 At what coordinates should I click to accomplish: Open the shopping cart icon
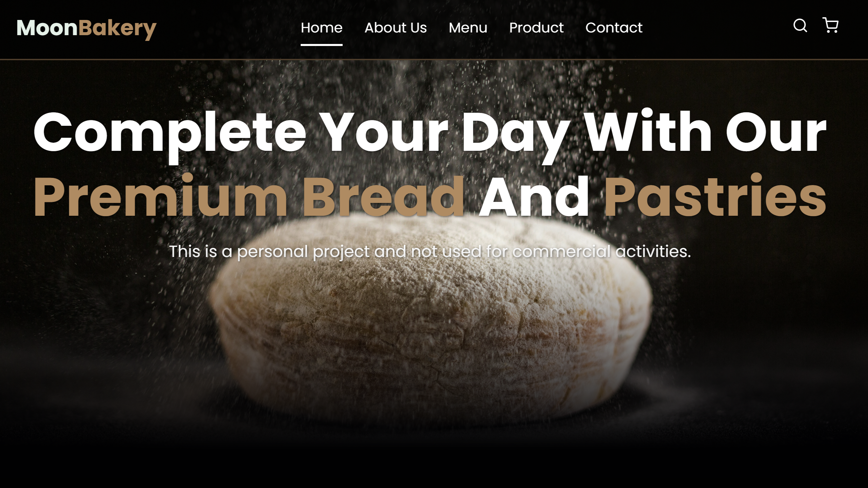coord(830,25)
